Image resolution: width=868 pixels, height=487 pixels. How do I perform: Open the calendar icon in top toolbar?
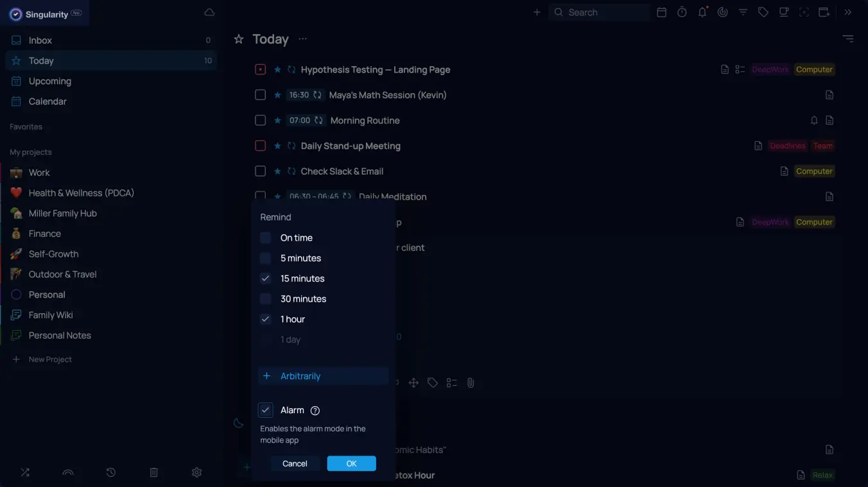[x=661, y=12]
